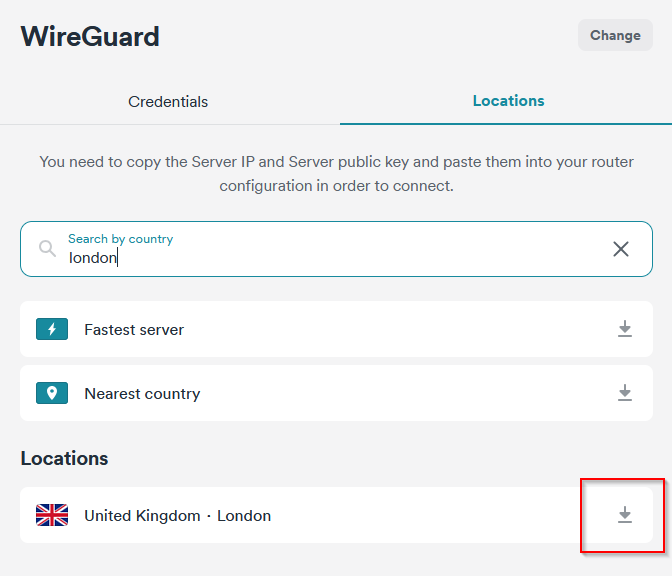Click the Nearest country pin icon
The width and height of the screenshot is (672, 576).
click(52, 393)
